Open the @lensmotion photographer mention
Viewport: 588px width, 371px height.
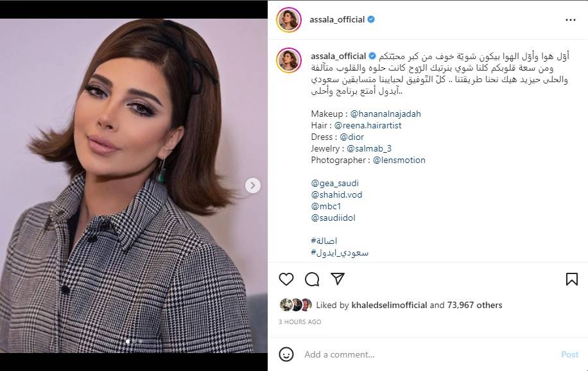[x=399, y=160]
